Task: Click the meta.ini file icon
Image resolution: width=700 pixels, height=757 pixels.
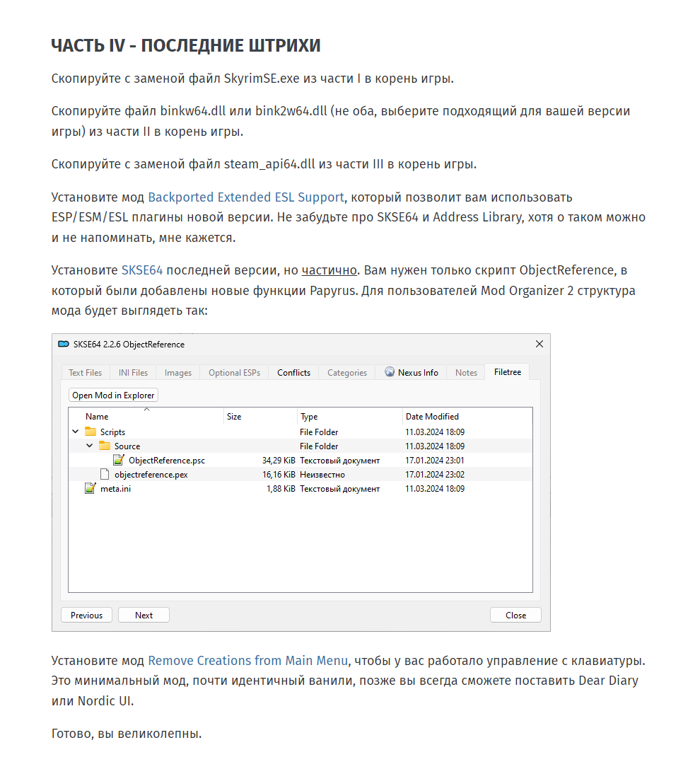Action: tap(91, 488)
